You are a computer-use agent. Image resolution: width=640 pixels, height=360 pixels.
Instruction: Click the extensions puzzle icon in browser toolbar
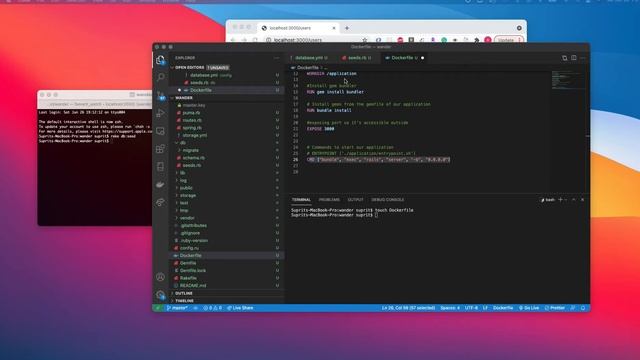tap(476, 40)
